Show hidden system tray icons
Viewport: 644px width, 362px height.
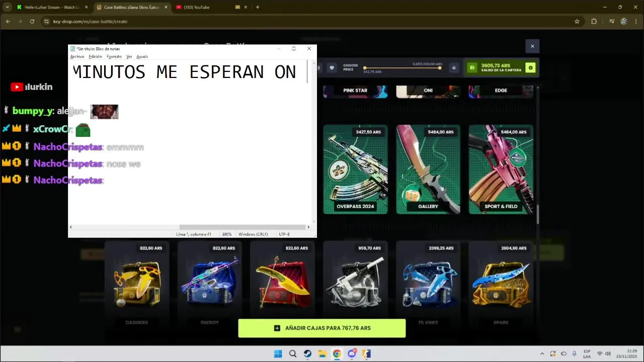[542, 354]
